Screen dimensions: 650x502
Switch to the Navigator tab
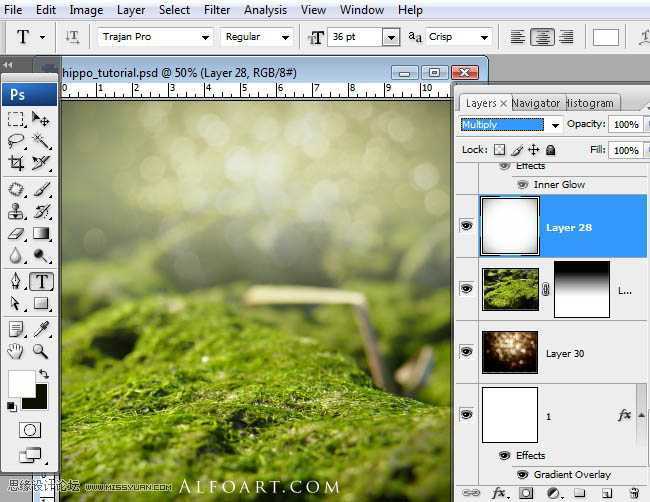[x=536, y=103]
